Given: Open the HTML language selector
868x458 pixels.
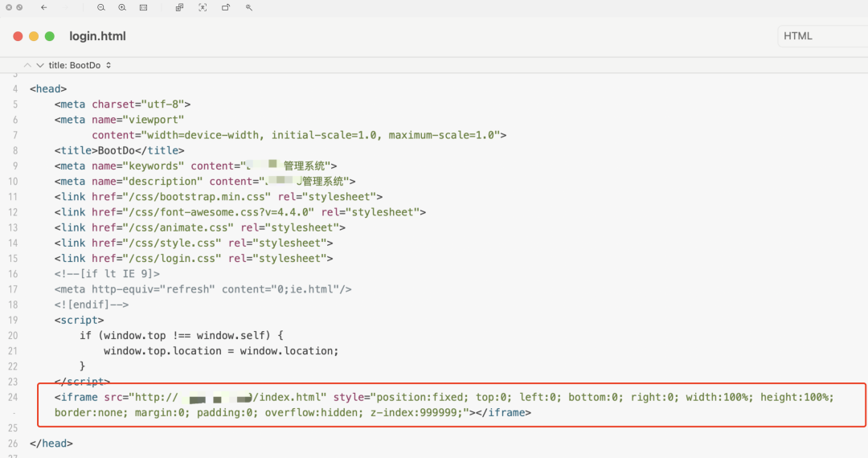Looking at the screenshot, I should (x=823, y=36).
